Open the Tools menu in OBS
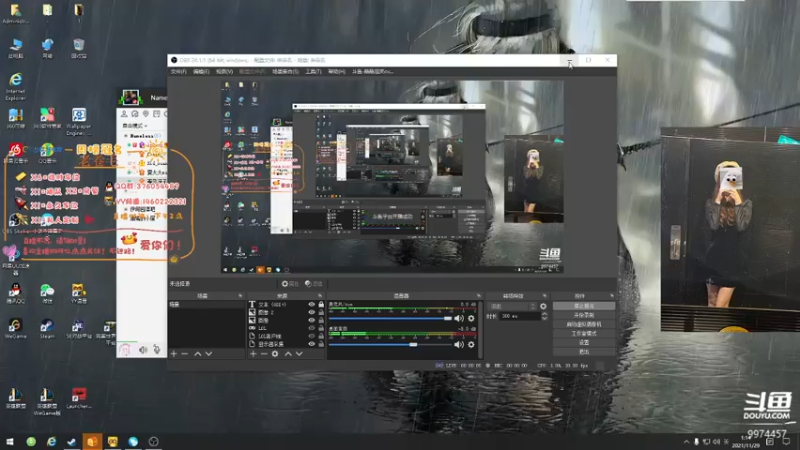800x450 pixels. (313, 71)
